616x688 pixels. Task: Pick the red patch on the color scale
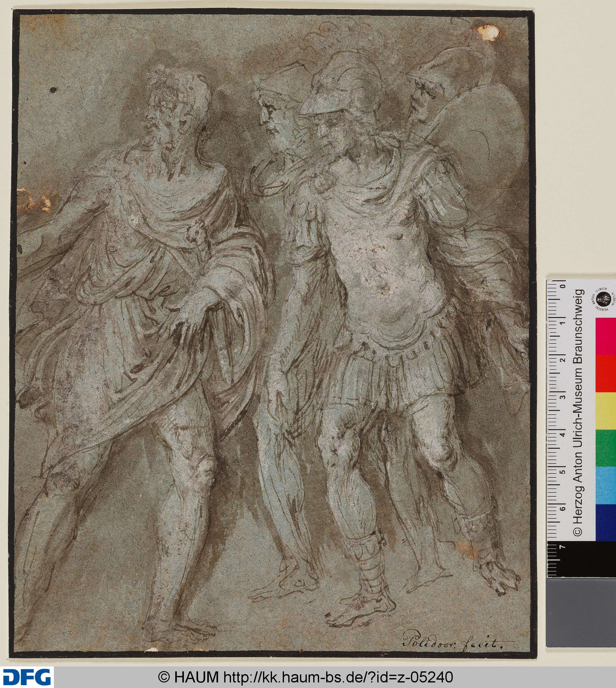(606, 373)
